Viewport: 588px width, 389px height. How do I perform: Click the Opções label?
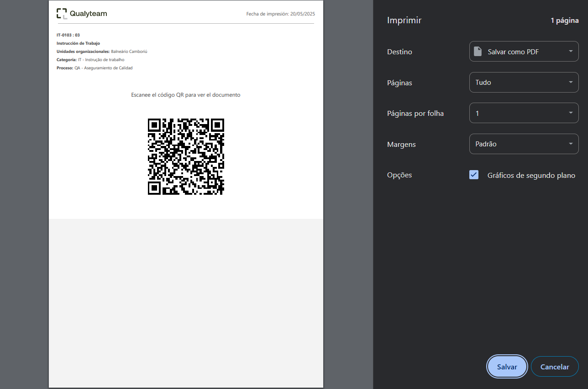tap(399, 175)
